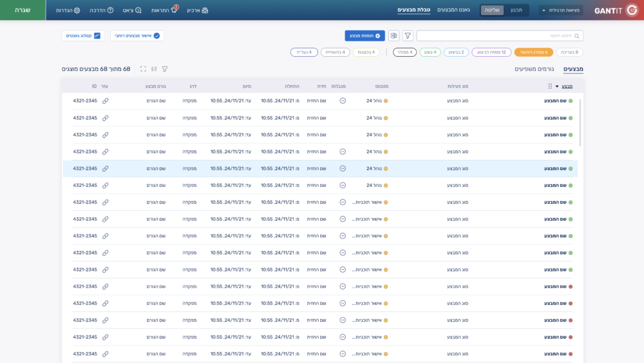
Task: Select טבלת מבצעים tab
Action: point(413,10)
